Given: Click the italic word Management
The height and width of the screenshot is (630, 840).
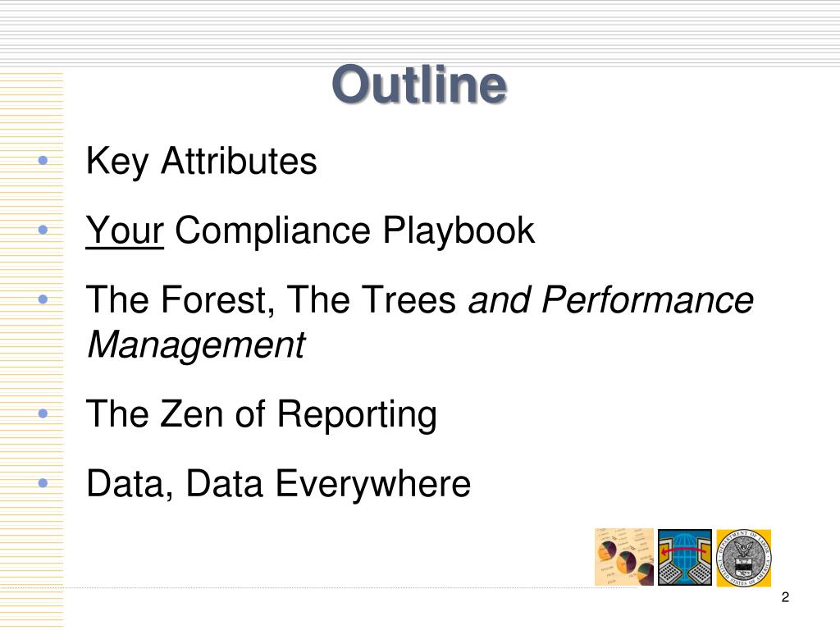Looking at the screenshot, I should coord(196,345).
